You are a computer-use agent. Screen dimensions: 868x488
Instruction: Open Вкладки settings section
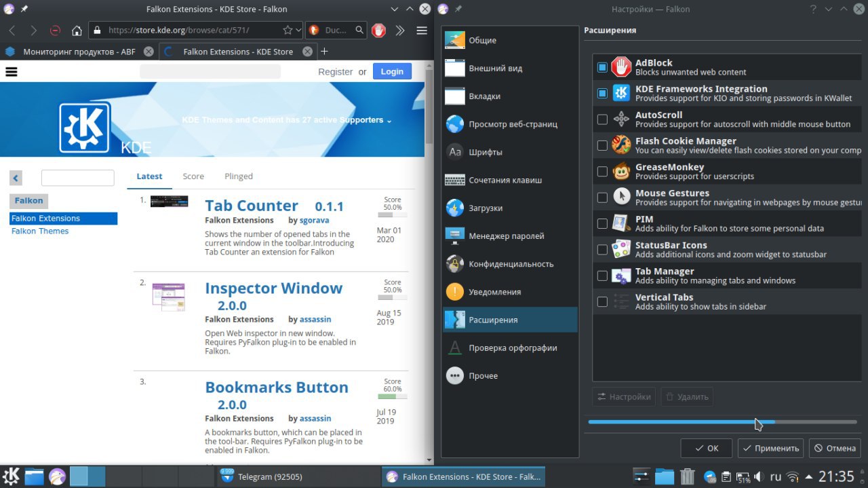point(510,96)
